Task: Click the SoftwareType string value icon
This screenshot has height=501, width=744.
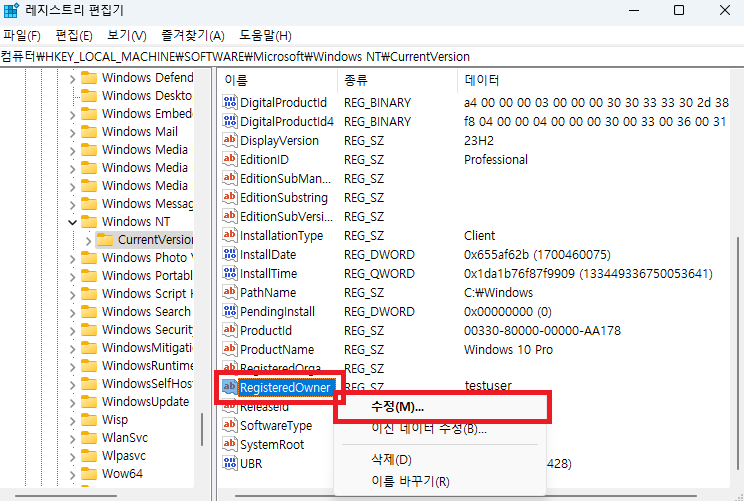Action: pos(230,425)
